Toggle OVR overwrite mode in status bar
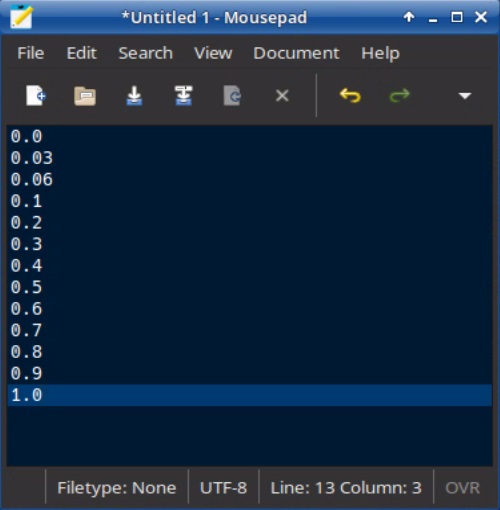The image size is (500, 510). point(462,488)
